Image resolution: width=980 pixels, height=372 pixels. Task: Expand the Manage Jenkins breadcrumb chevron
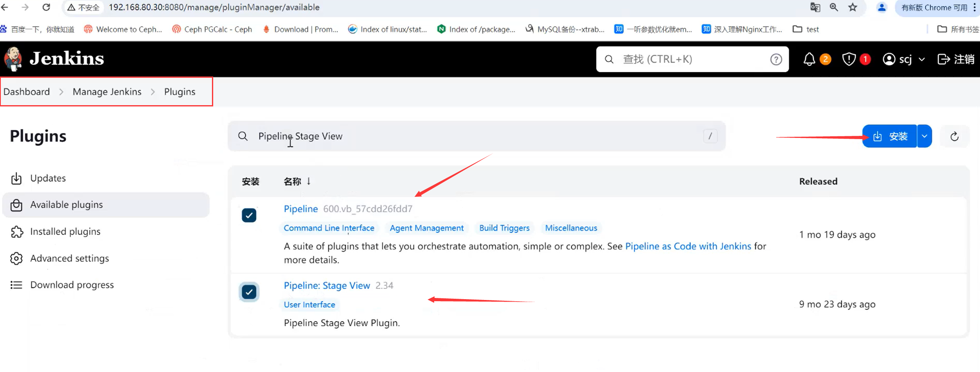pos(153,92)
